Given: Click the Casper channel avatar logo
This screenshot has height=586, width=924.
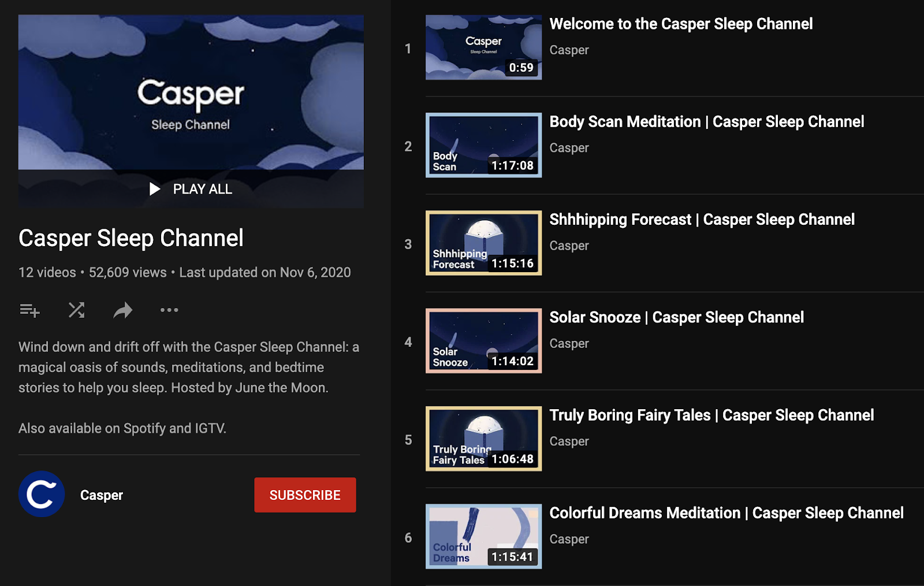Looking at the screenshot, I should [41, 495].
